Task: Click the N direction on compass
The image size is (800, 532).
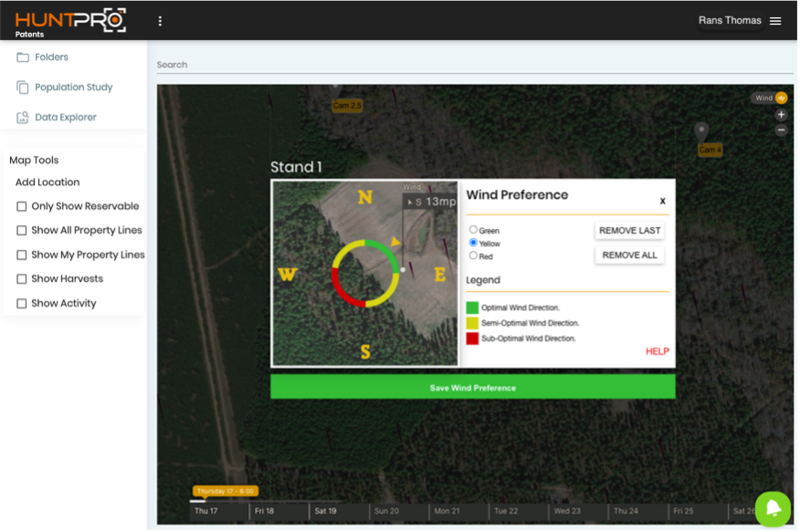Action: pos(364,197)
